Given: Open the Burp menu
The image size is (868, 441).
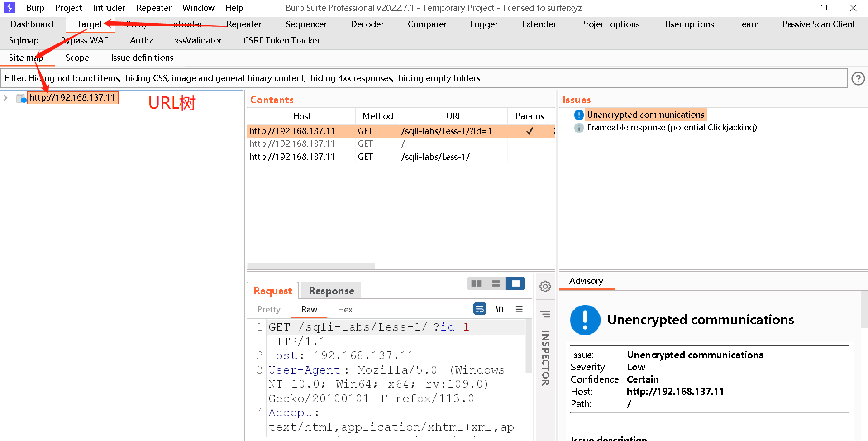Looking at the screenshot, I should [35, 8].
